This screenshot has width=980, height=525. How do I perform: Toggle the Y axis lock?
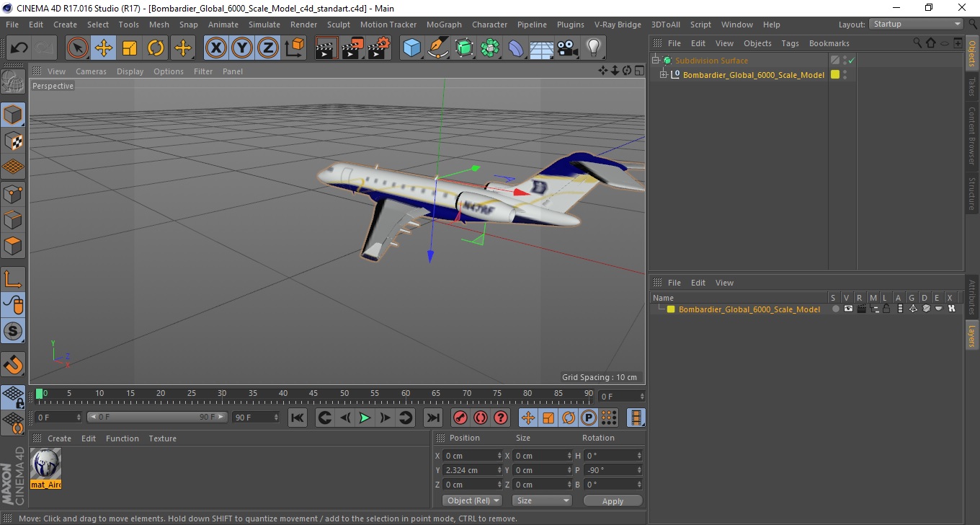pos(241,48)
